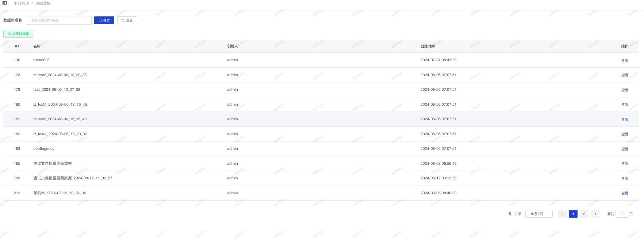Viewport: 644px width, 245px height.
Task: Open 查看 for row ID 178
Action: (624, 75)
